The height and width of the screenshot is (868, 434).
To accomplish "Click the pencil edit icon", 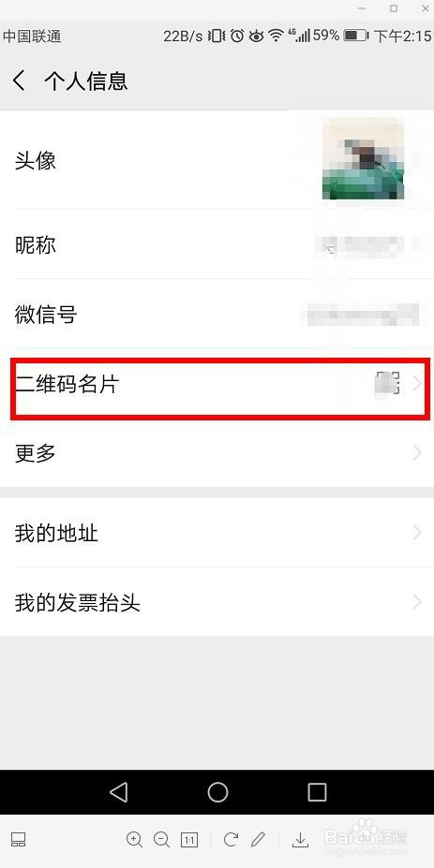I will coord(258,840).
